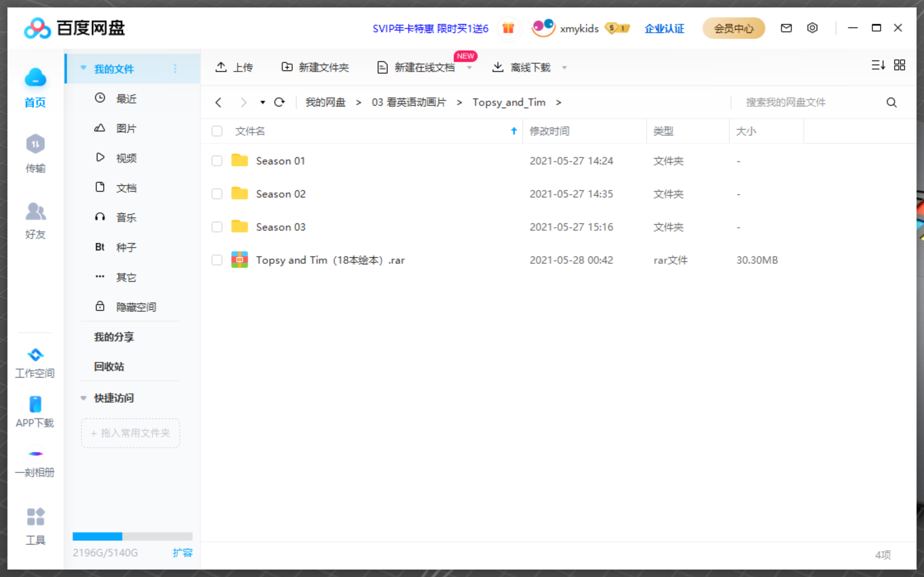Expand the chevron after 我的网盘 breadcrumb

[x=358, y=103]
